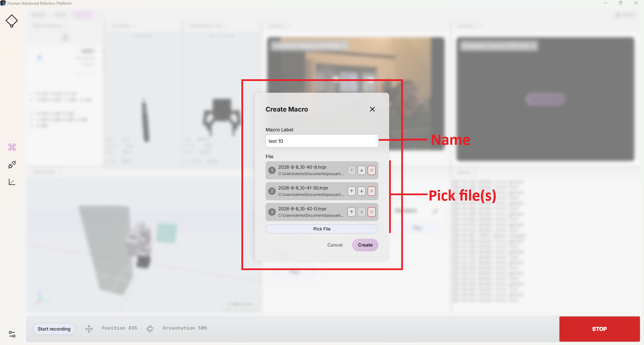Viewport: 644px width, 345px height.
Task: Remove 2026-8-8_10-42-0.hrpr from the list
Action: click(x=372, y=212)
